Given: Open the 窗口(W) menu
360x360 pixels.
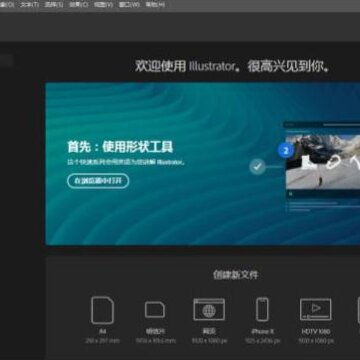Looking at the screenshot, I should pos(129,5).
